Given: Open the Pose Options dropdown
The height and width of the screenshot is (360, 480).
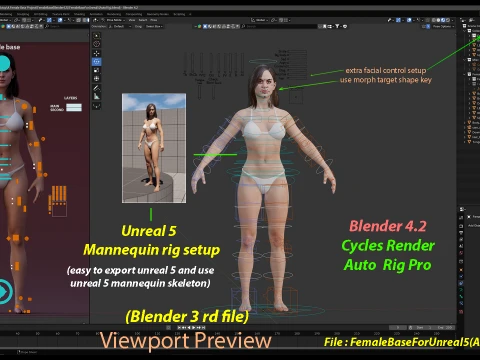Looking at the screenshot, I should 444,26.
